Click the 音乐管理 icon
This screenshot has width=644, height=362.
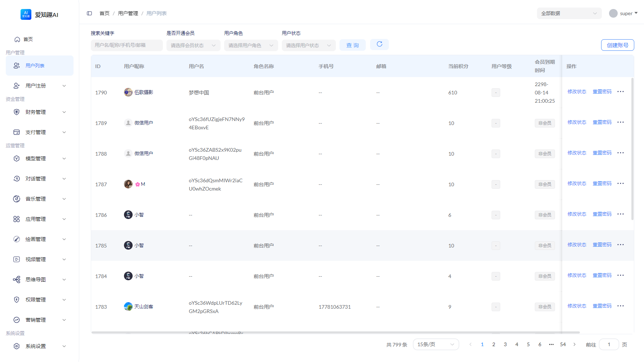tap(17, 199)
